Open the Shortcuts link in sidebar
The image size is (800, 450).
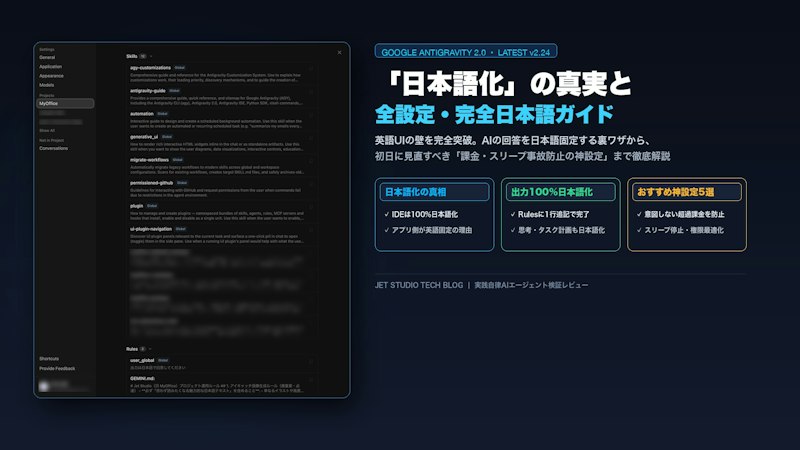(49, 359)
